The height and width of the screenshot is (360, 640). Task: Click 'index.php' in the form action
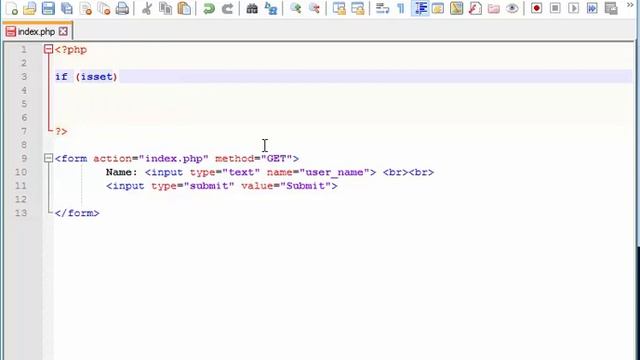[173, 158]
